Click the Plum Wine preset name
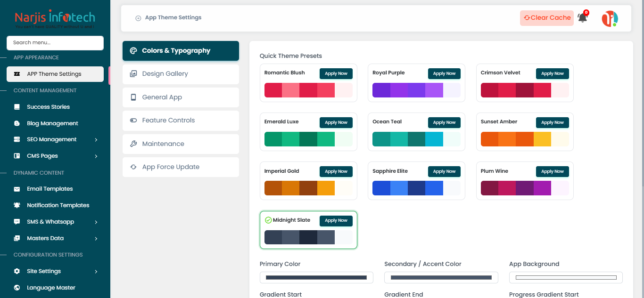The width and height of the screenshot is (644, 298). coord(495,171)
